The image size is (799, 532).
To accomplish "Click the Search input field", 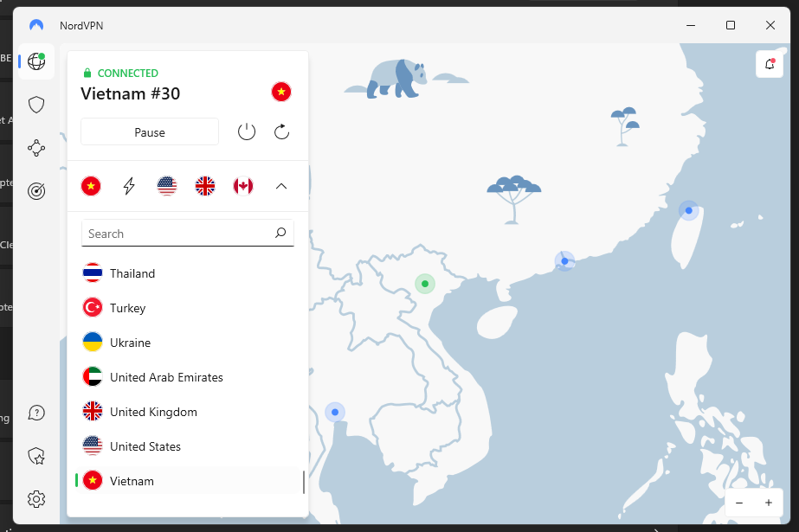I will click(x=188, y=234).
